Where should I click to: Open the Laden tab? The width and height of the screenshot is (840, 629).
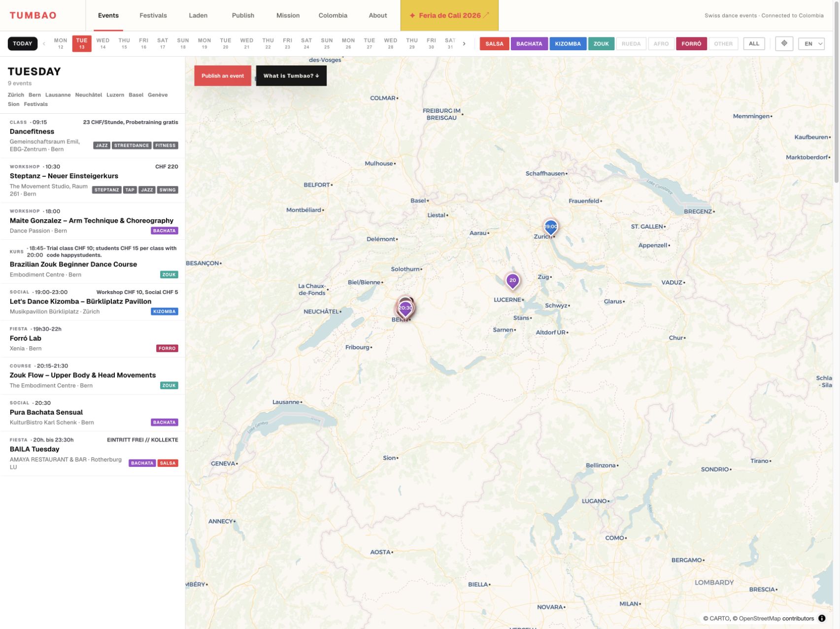pos(198,15)
